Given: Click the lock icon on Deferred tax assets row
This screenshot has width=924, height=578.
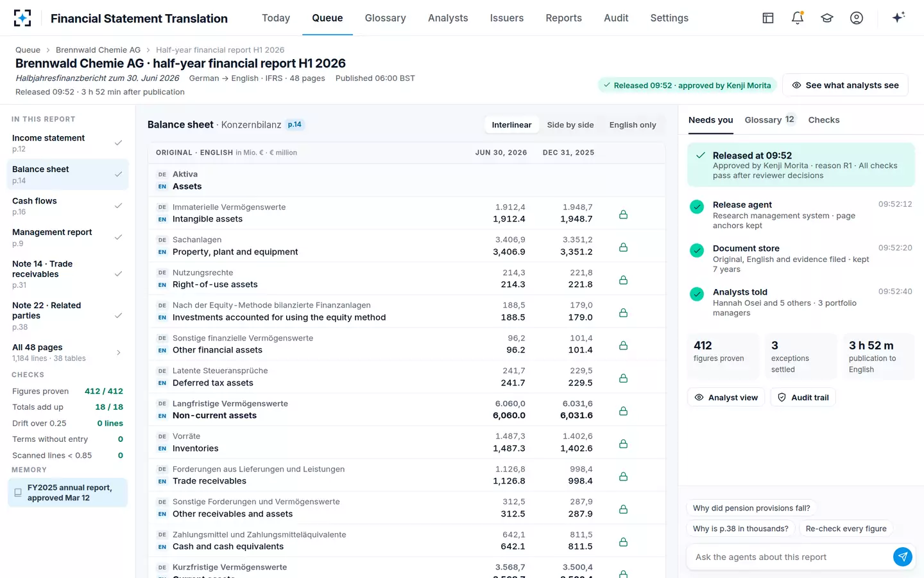Looking at the screenshot, I should [623, 378].
